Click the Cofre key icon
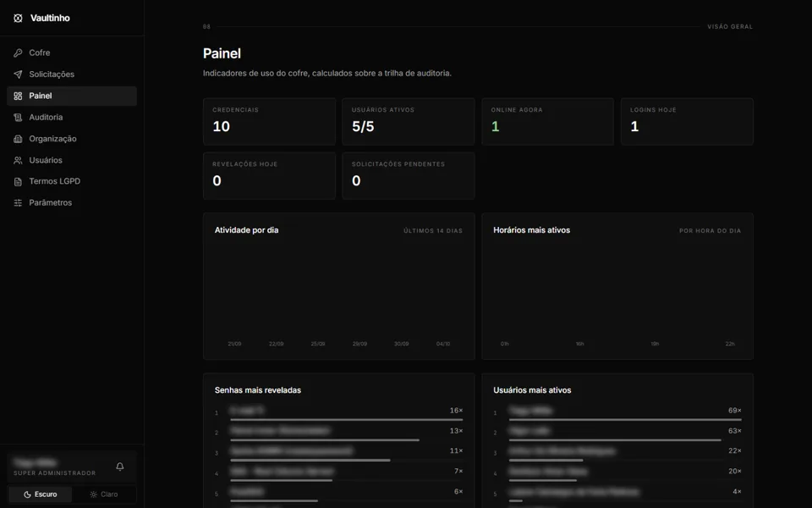The image size is (812, 508). [18, 52]
